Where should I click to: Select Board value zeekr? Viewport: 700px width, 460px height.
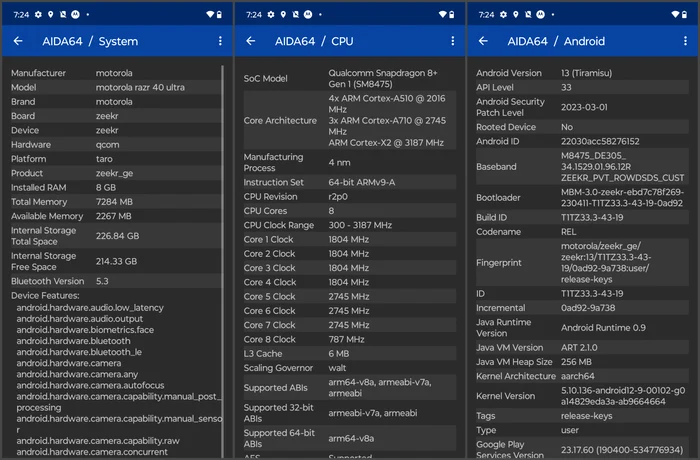click(x=107, y=116)
